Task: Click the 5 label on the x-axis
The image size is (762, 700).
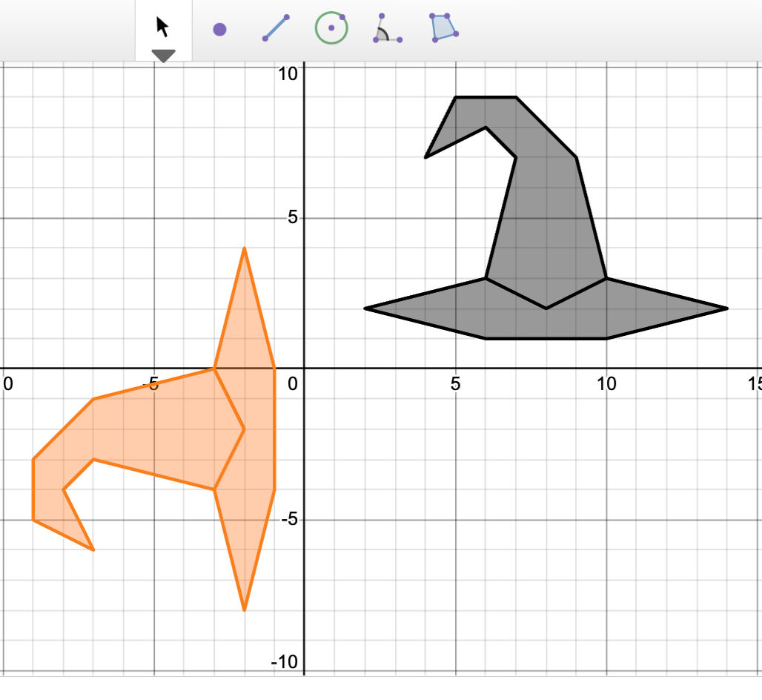Action: click(455, 383)
